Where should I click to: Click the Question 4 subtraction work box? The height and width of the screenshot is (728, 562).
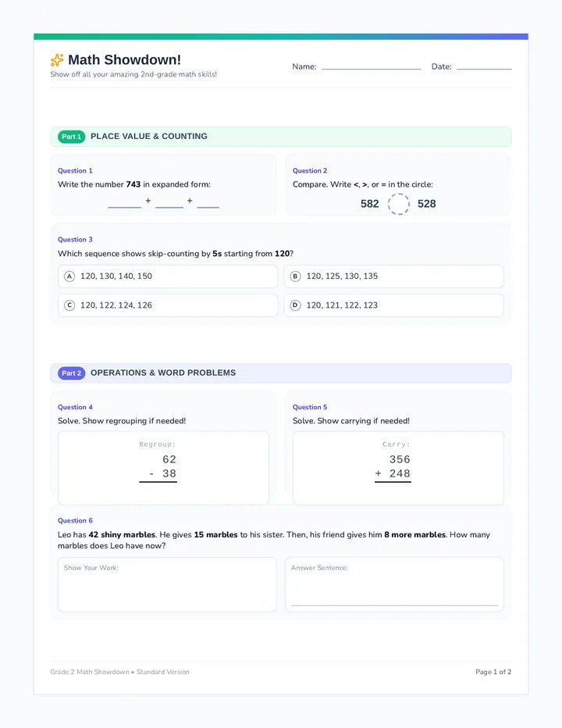[x=163, y=468]
